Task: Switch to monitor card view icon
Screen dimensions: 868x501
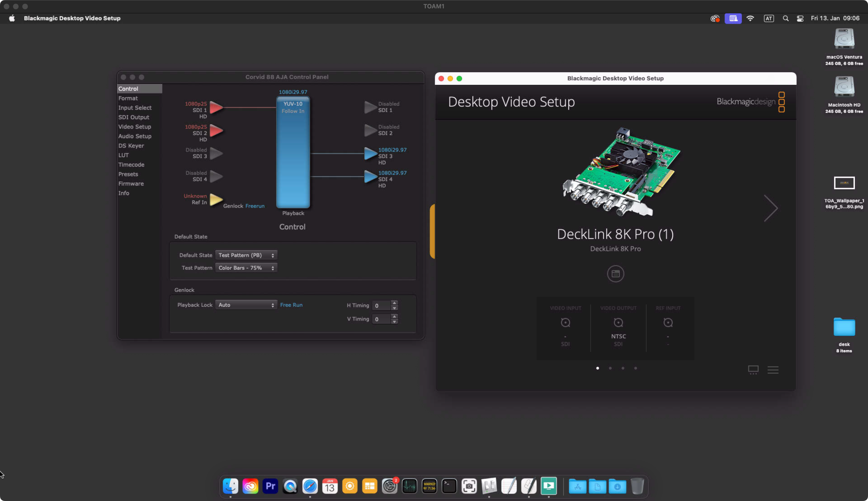Action: point(753,370)
